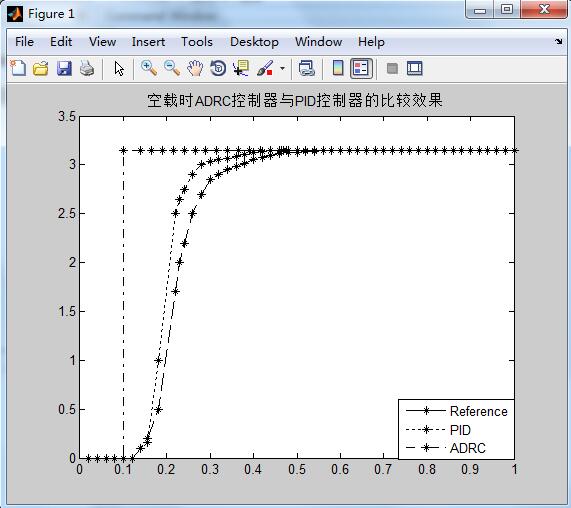Click the x-axis tick label 0.9
Image resolution: width=571 pixels, height=508 pixels.
coord(470,469)
